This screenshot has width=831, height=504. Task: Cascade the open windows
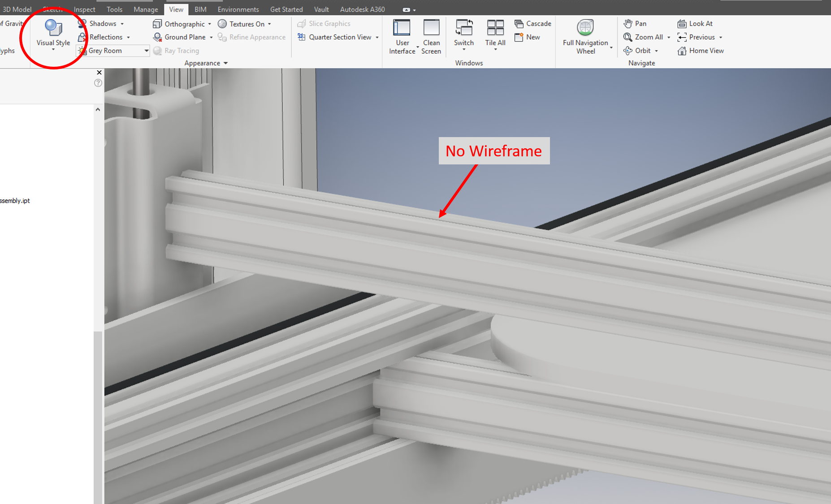tap(533, 23)
